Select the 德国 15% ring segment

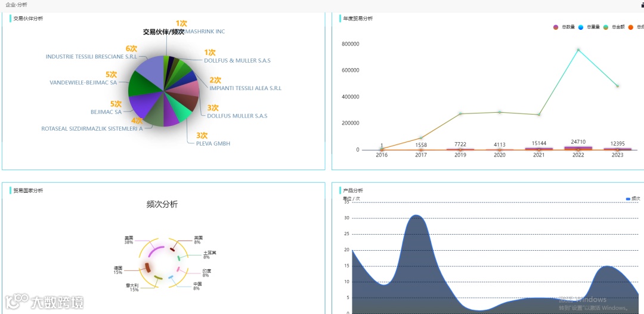[x=147, y=267]
